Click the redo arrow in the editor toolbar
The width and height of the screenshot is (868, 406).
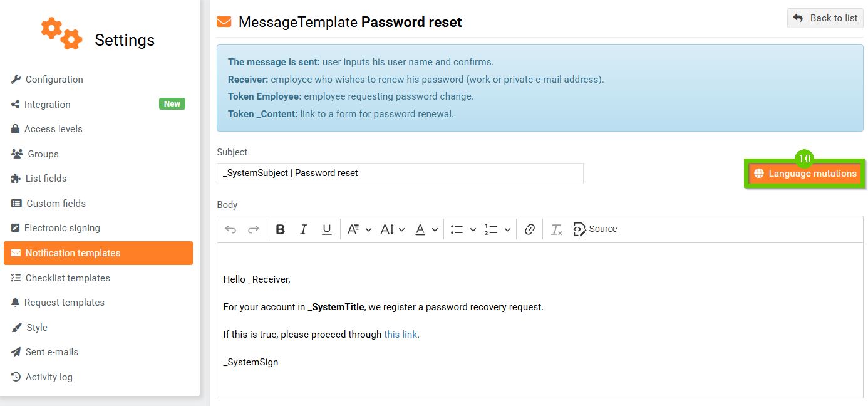click(254, 229)
